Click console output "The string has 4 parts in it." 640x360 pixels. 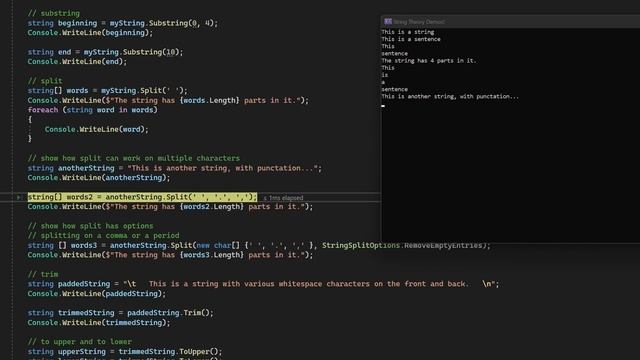[429, 61]
